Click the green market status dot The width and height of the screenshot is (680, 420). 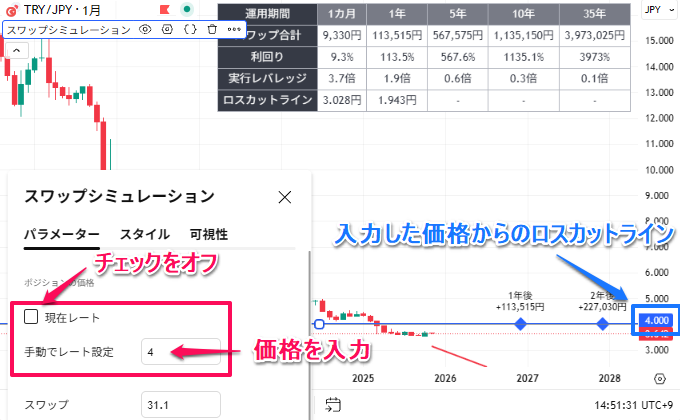coord(187,9)
